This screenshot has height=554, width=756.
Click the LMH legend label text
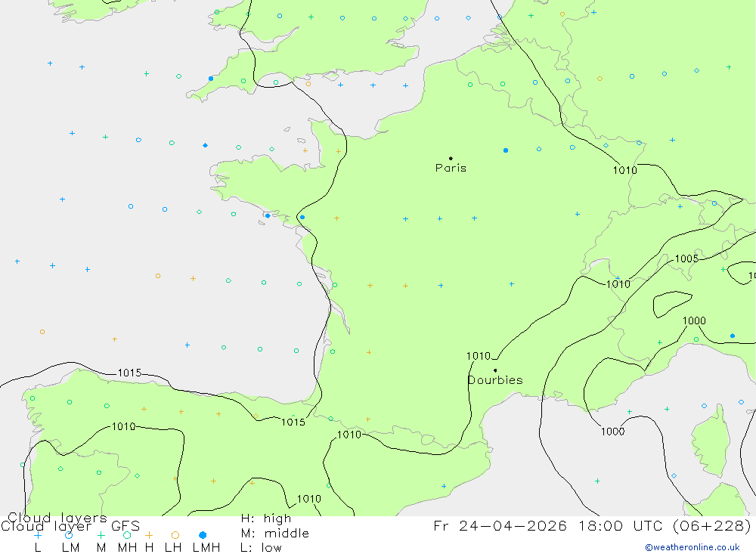coord(206,548)
